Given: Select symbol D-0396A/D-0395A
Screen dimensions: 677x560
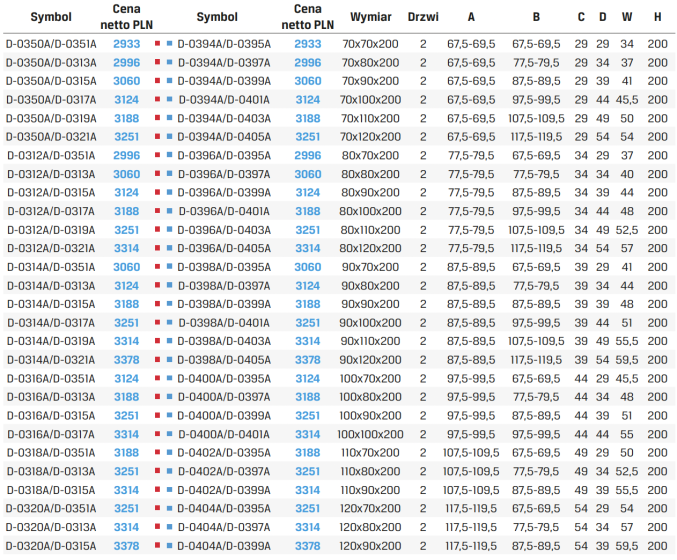Looking at the screenshot, I should coord(224,155).
